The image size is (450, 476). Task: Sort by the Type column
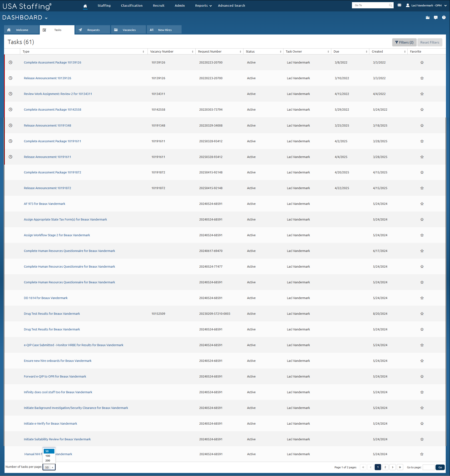click(143, 52)
